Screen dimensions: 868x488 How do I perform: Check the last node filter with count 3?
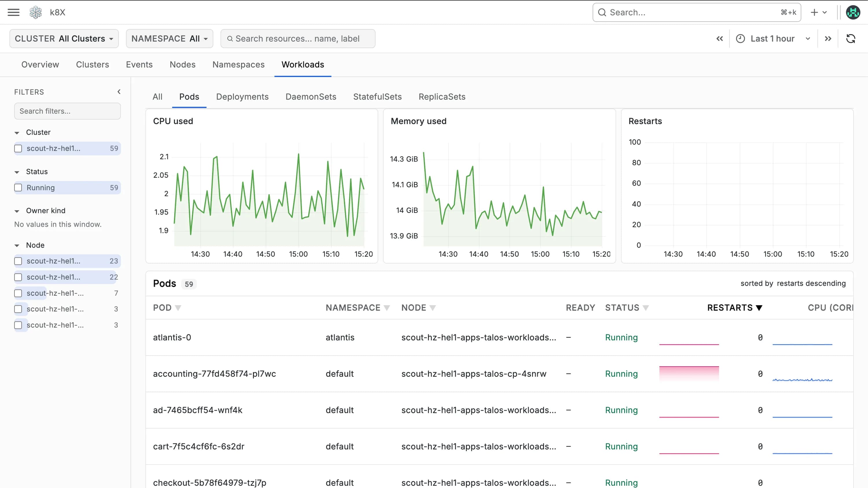pyautogui.click(x=18, y=325)
